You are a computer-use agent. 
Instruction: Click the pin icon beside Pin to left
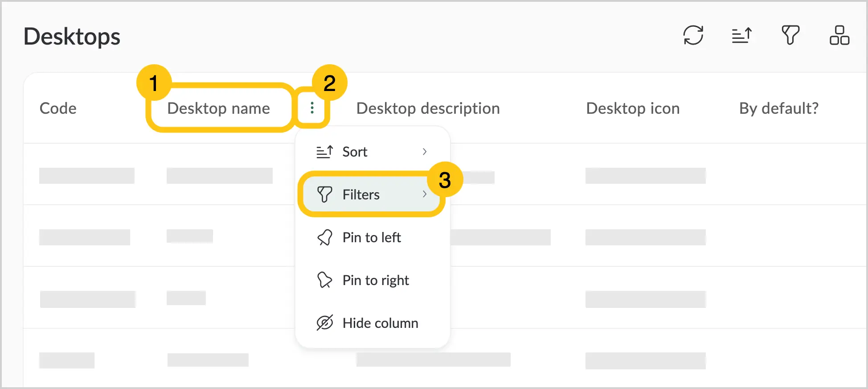(x=324, y=237)
